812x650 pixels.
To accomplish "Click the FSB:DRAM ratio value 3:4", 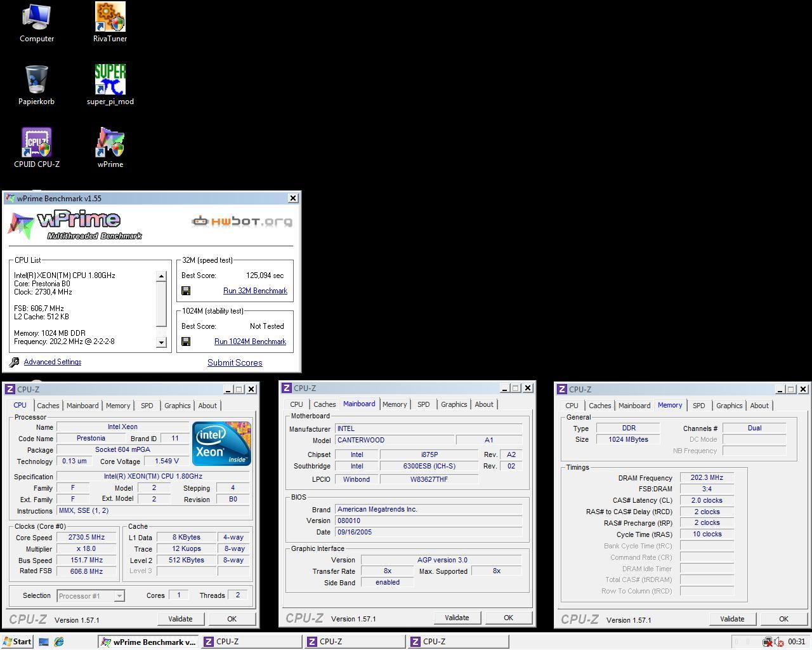I will [x=707, y=489].
